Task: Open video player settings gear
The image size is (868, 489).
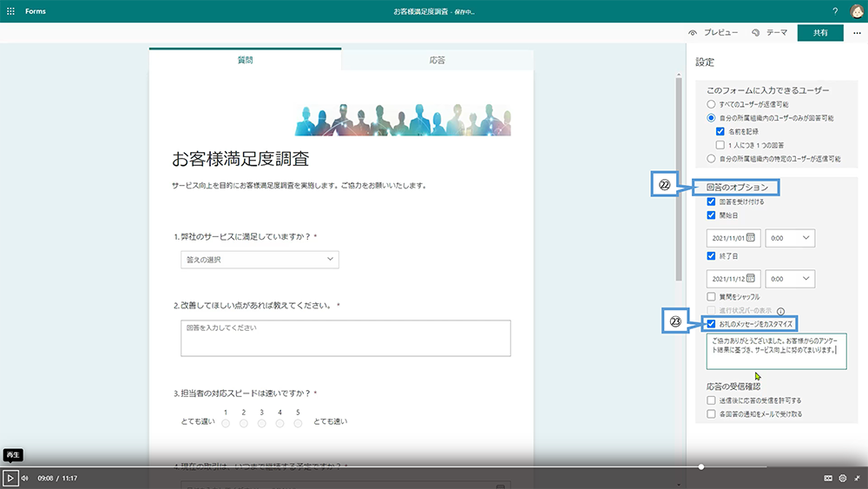Action: 843,478
